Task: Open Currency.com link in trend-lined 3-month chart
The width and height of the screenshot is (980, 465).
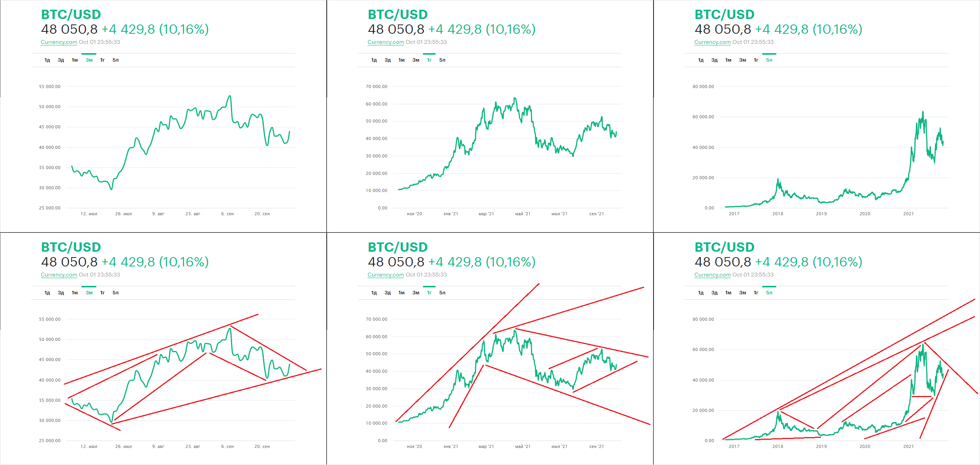Action: tap(59, 275)
